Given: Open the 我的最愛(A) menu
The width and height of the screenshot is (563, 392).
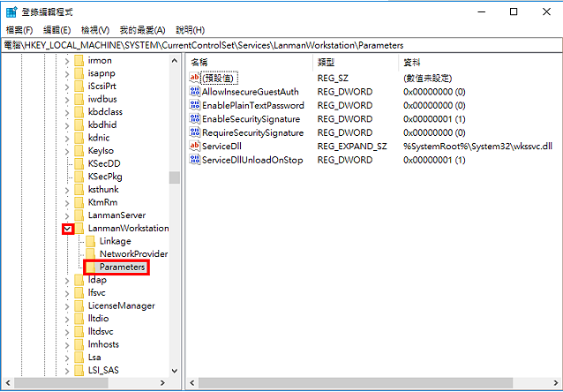Looking at the screenshot, I should tap(143, 30).
